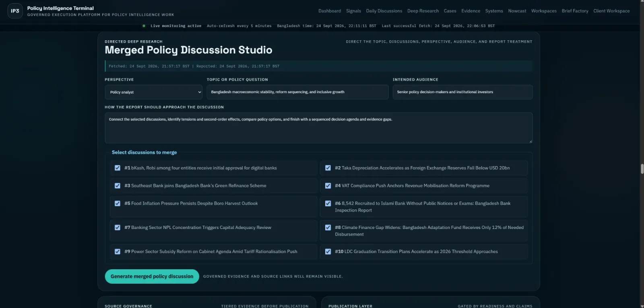Image resolution: width=644 pixels, height=308 pixels.
Task: Uncheck #8 Climate Finance Gap discussion
Action: click(328, 227)
